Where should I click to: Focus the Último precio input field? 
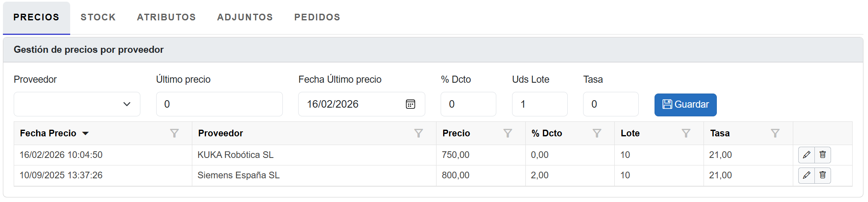coord(219,104)
